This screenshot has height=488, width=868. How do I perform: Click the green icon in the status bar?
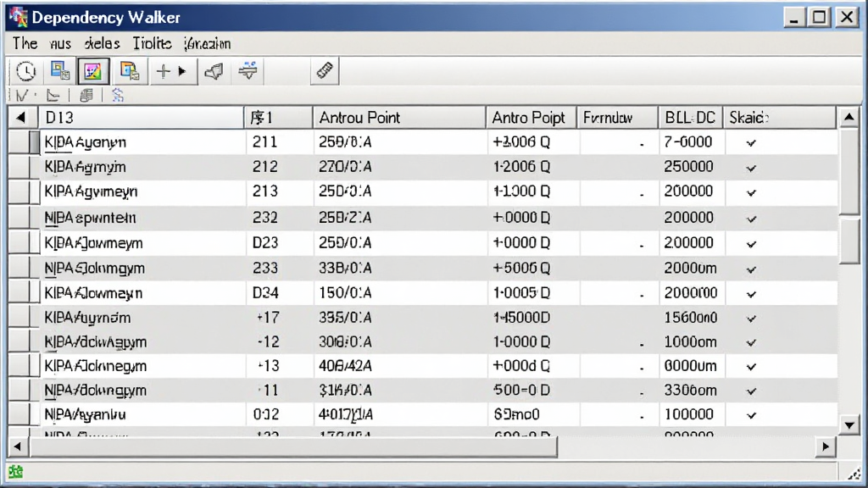click(15, 472)
